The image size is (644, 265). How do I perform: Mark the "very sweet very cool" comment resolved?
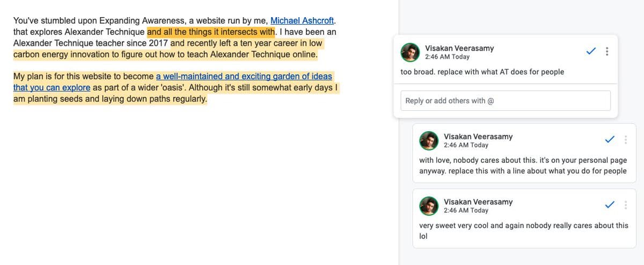click(610, 205)
